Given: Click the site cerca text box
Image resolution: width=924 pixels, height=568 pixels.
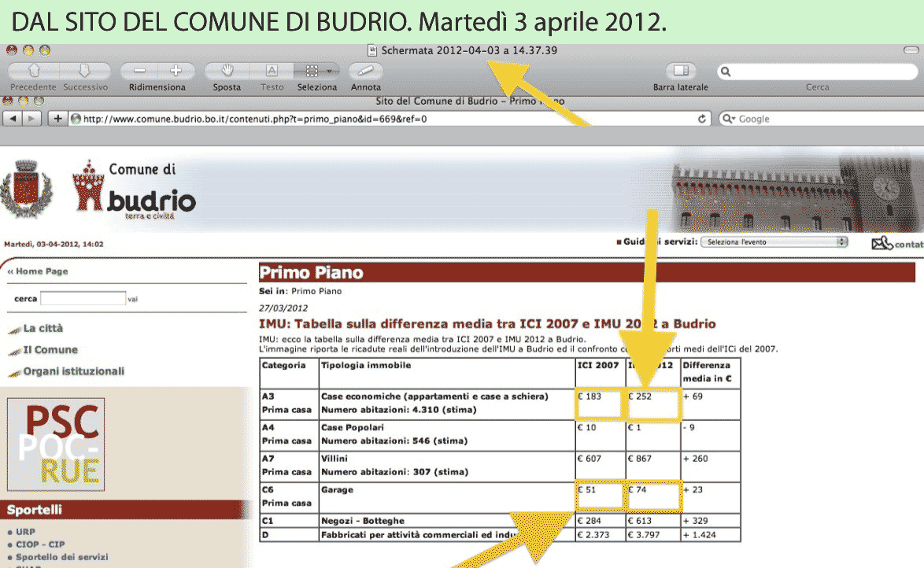Looking at the screenshot, I should [83, 298].
